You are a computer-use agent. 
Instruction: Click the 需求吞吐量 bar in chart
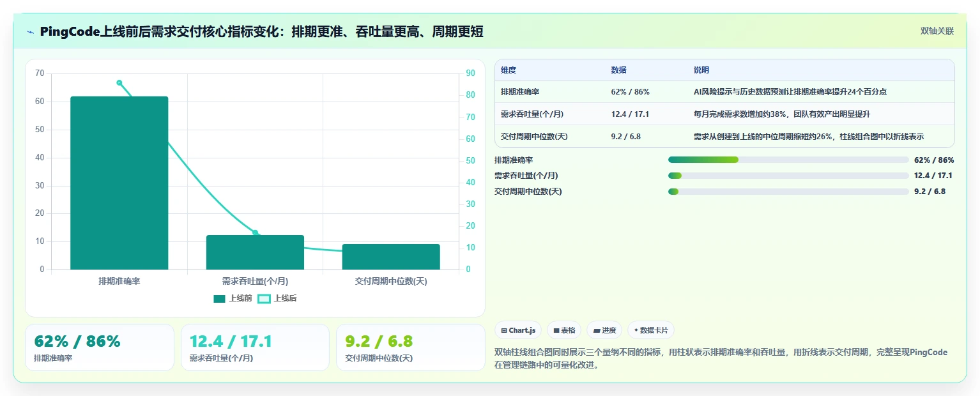[255, 252]
